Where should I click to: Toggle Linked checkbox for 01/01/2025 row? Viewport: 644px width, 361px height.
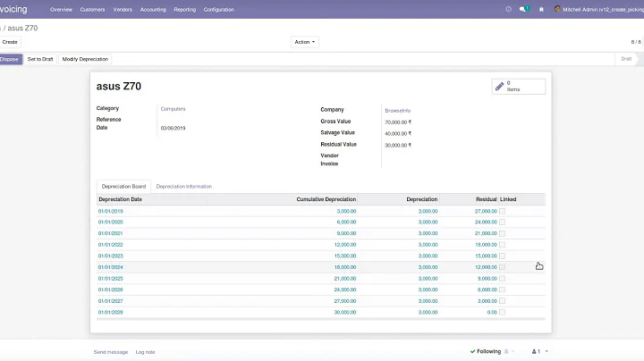pyautogui.click(x=503, y=279)
